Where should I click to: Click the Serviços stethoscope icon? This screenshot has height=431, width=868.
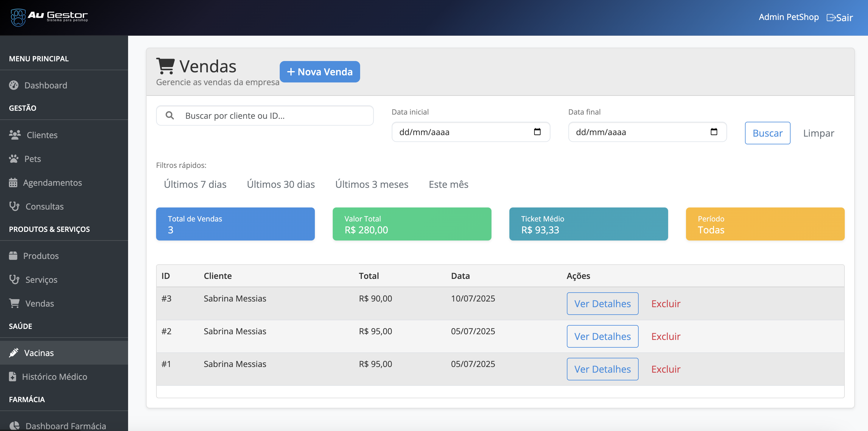point(14,279)
